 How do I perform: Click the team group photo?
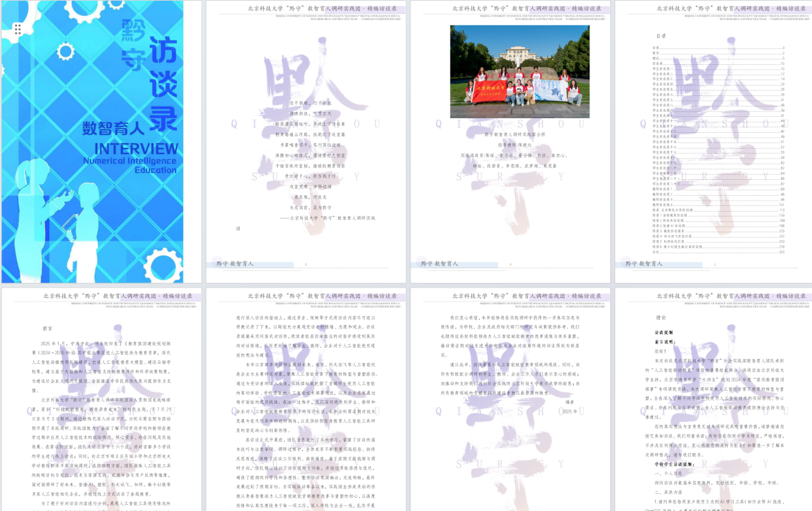click(519, 72)
